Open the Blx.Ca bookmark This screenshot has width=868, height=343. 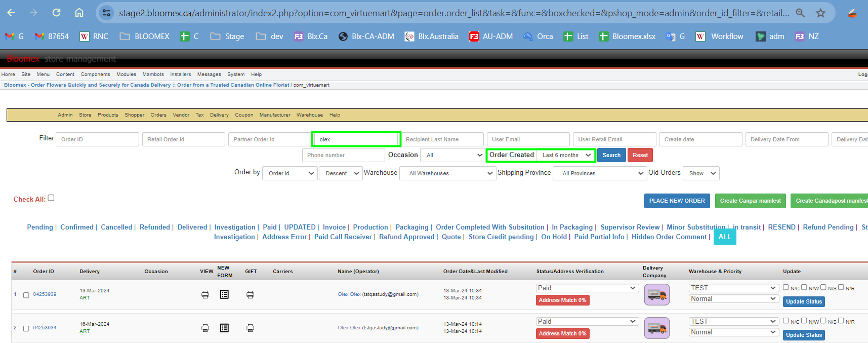311,36
